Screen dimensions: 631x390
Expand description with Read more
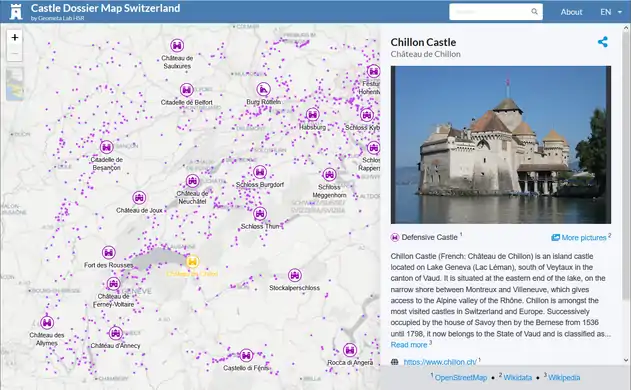coord(409,345)
